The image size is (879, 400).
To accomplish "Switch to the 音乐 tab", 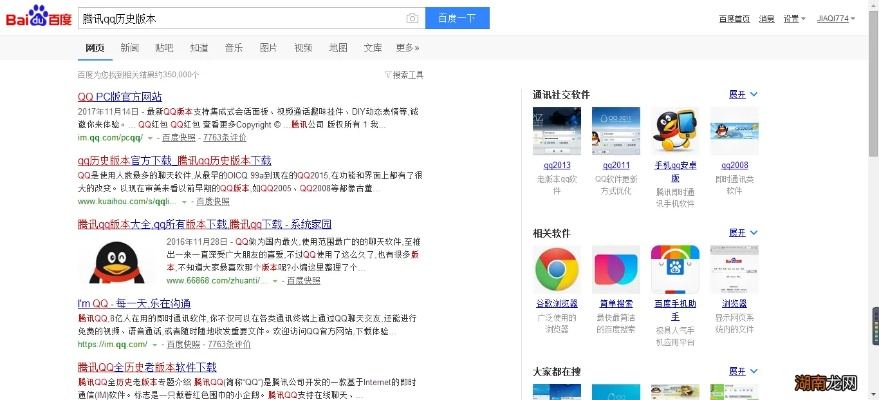I will (x=234, y=48).
